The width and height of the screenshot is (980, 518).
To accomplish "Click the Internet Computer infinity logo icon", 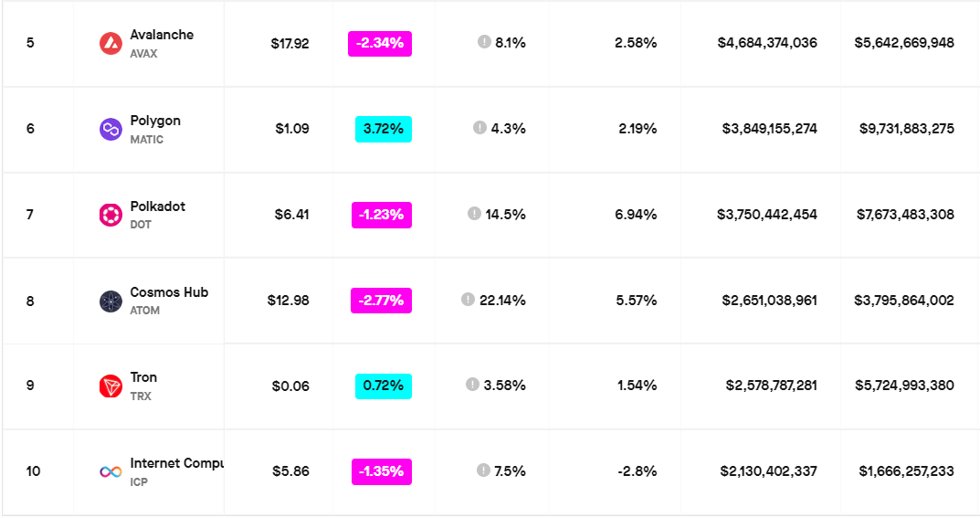I will pyautogui.click(x=111, y=472).
